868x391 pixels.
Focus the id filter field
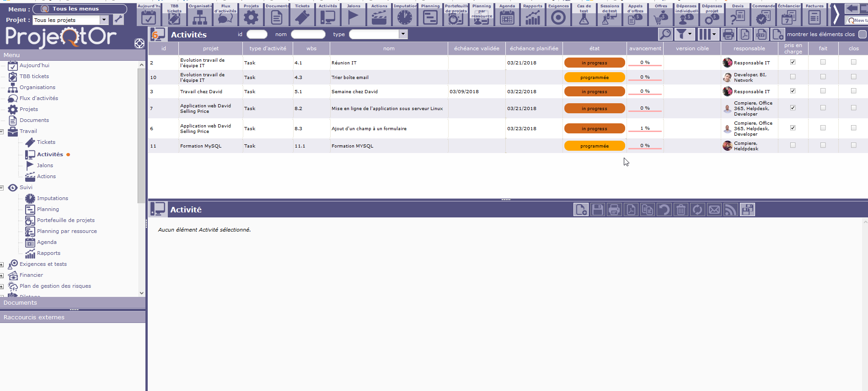click(x=257, y=34)
